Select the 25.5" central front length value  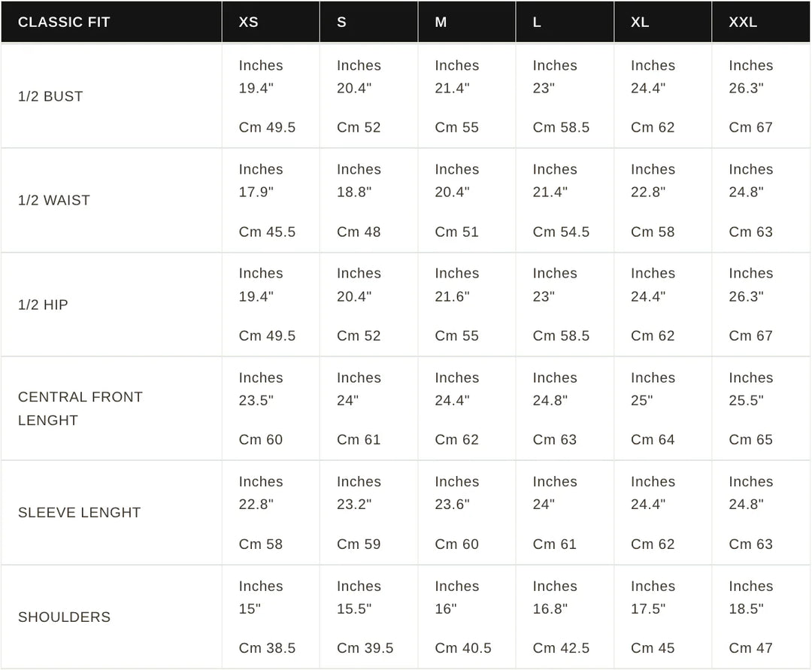click(746, 400)
